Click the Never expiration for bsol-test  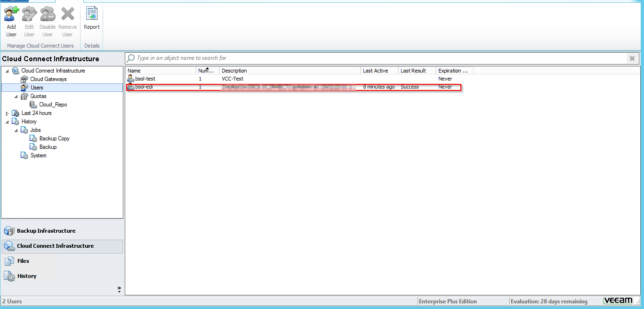point(445,79)
